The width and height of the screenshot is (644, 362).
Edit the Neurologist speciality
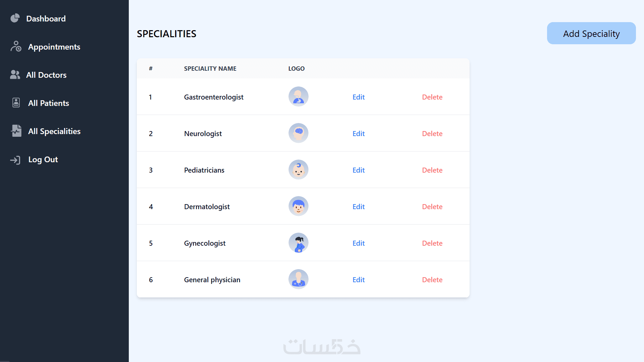(358, 133)
